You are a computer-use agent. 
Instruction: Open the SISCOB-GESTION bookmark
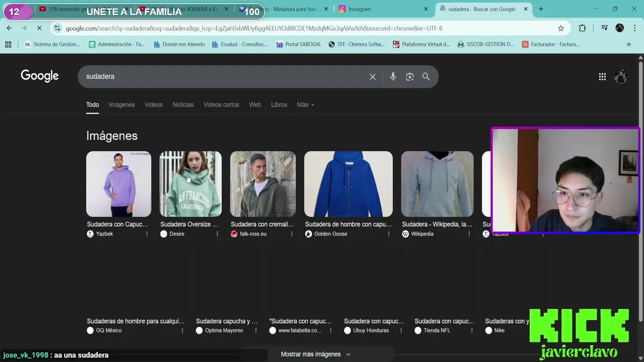[x=486, y=44]
